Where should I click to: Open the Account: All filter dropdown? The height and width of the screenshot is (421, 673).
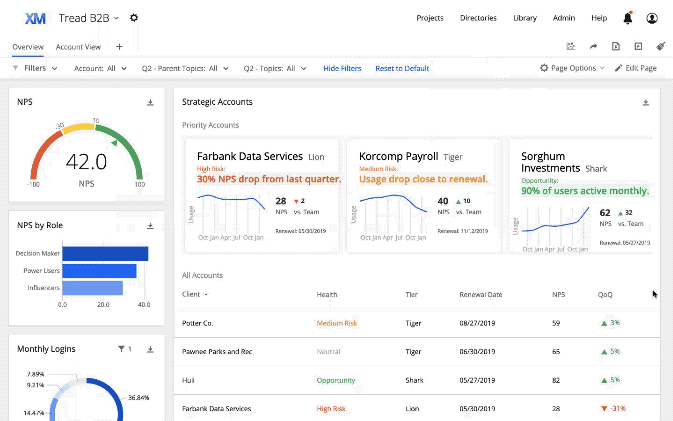100,68
